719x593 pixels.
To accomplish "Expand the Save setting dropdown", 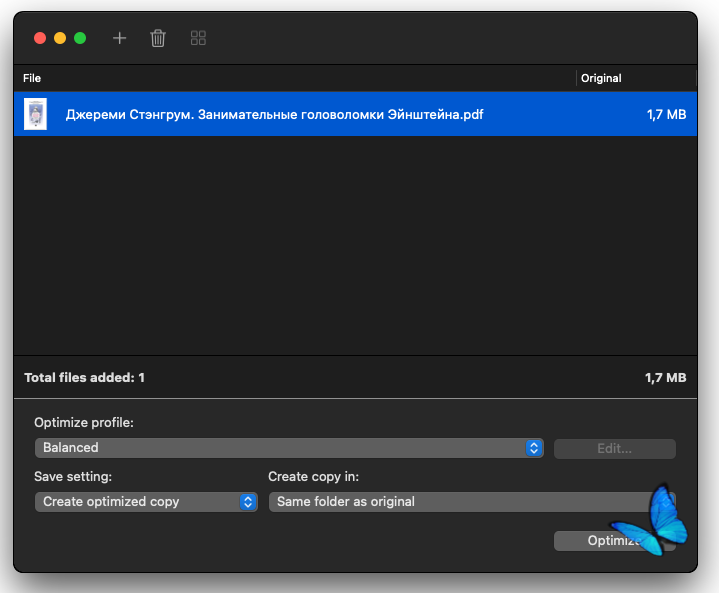I will [x=146, y=502].
